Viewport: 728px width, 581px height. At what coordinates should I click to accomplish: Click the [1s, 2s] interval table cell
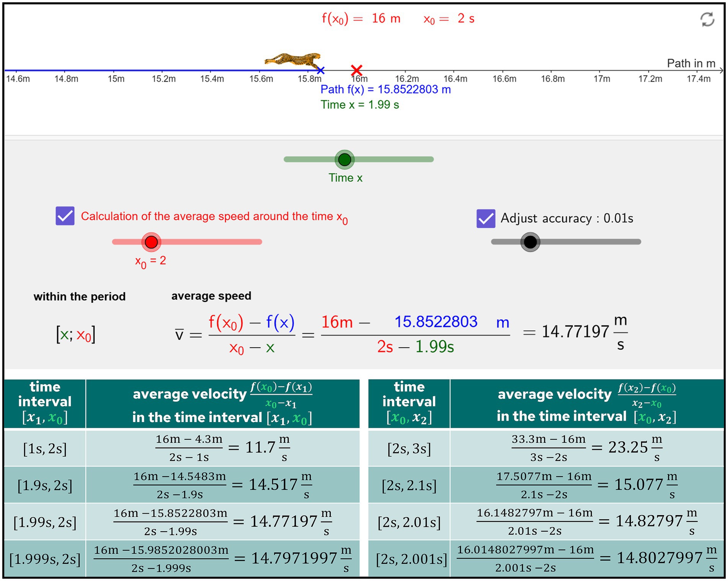[x=45, y=448]
